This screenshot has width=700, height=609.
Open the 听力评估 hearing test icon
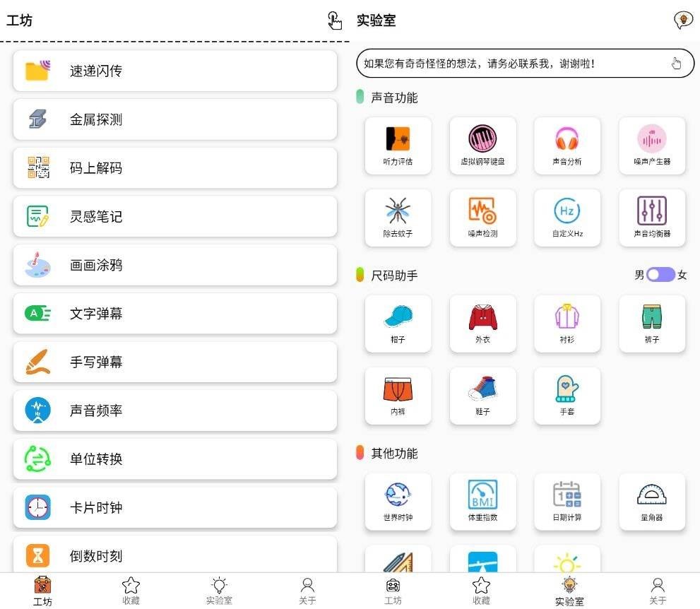coord(398,146)
